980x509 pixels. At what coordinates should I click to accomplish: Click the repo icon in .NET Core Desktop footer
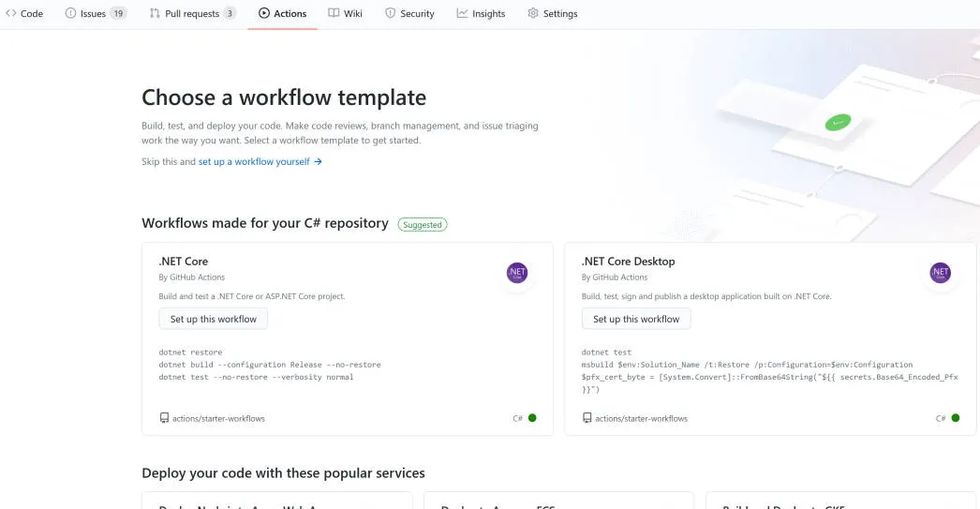(x=587, y=418)
